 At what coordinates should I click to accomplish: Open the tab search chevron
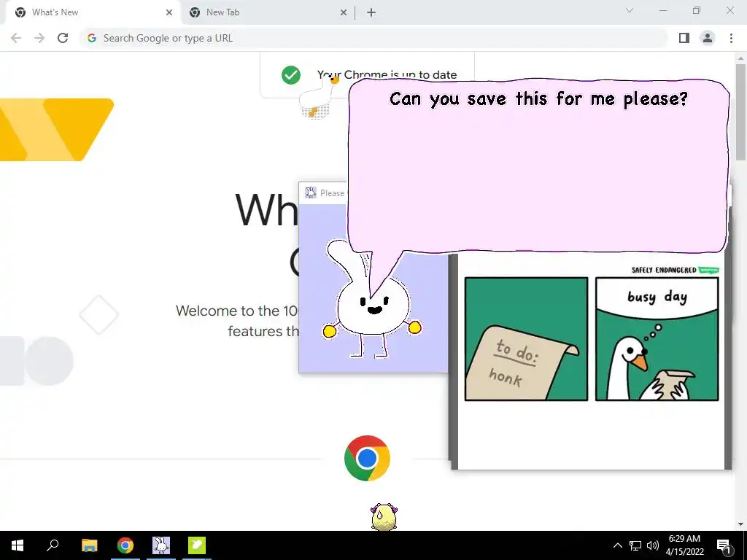pos(630,10)
